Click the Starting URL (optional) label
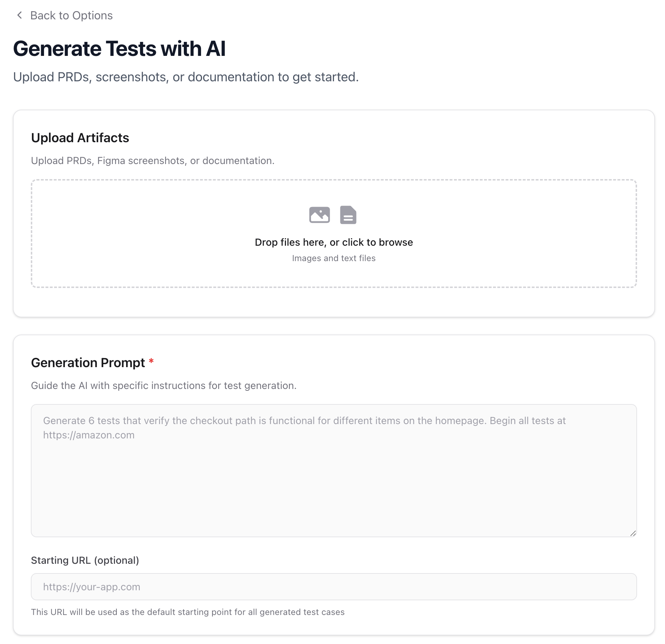 85,560
